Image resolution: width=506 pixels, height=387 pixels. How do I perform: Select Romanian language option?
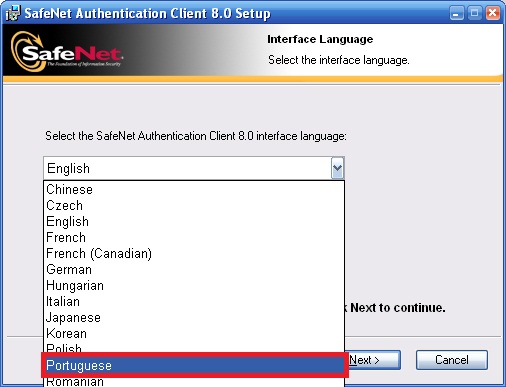pyautogui.click(x=194, y=382)
